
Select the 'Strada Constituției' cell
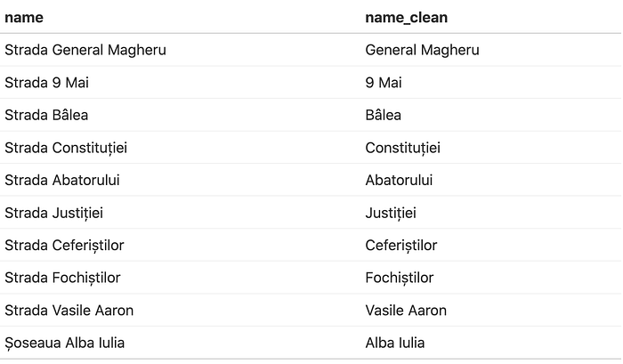(66, 148)
